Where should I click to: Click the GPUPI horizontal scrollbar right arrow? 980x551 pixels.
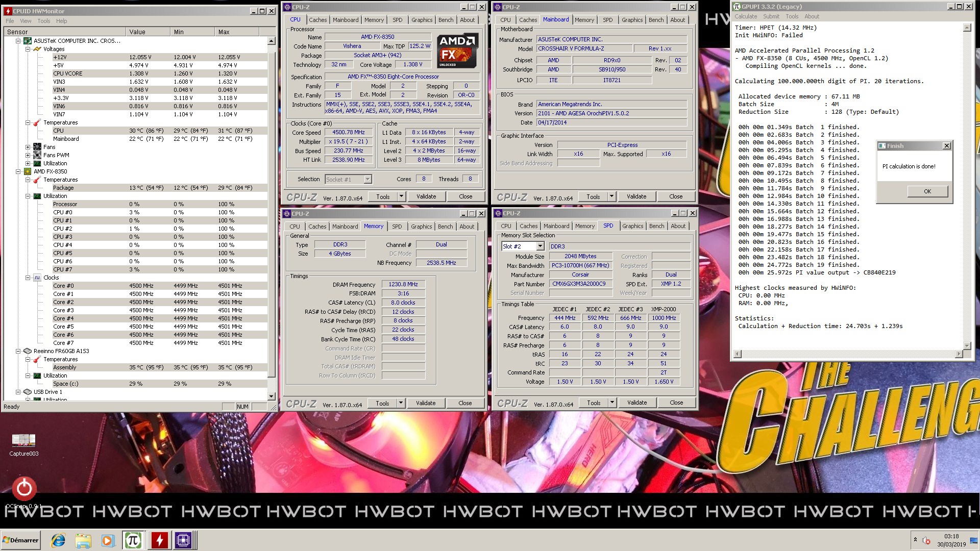coord(959,354)
